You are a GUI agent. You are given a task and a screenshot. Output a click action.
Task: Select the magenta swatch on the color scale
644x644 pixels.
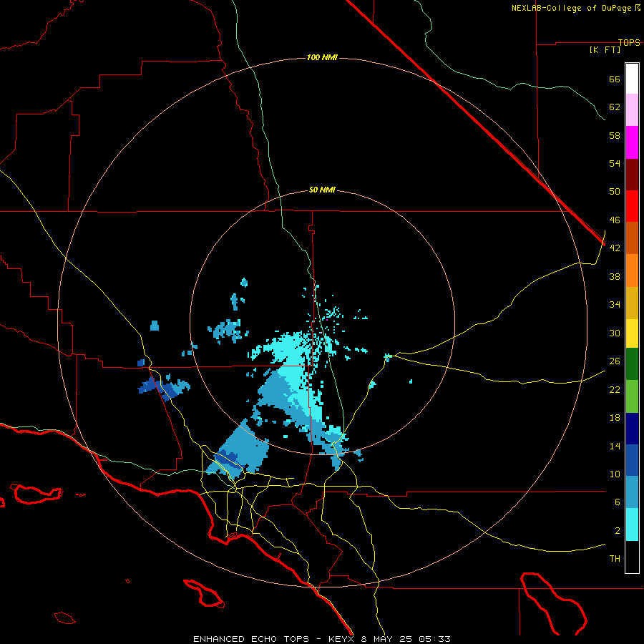click(632, 142)
